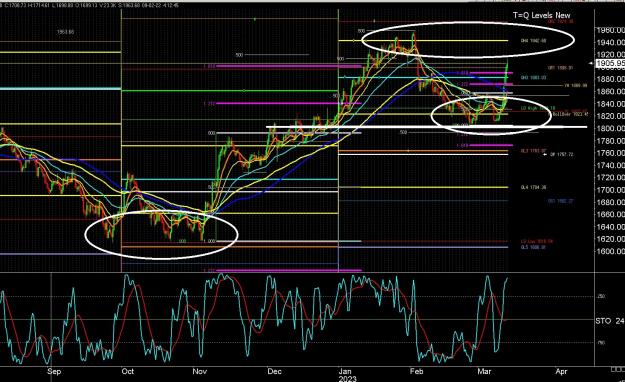
Task: Click the 1620.00 price axis label
Action: click(611, 239)
